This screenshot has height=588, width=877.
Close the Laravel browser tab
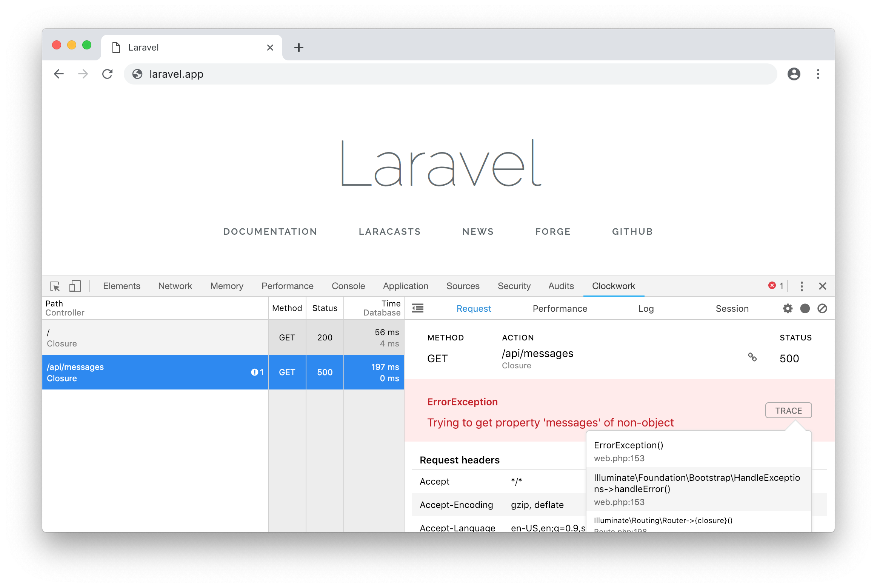pos(270,48)
